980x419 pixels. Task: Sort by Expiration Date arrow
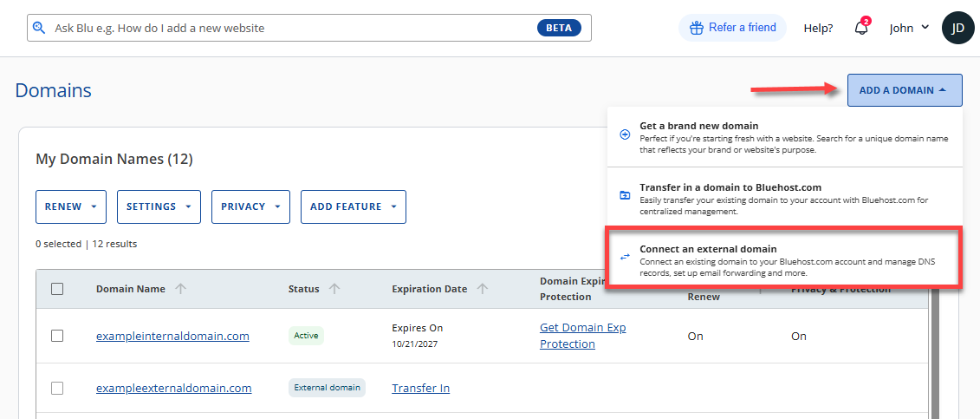(x=483, y=289)
